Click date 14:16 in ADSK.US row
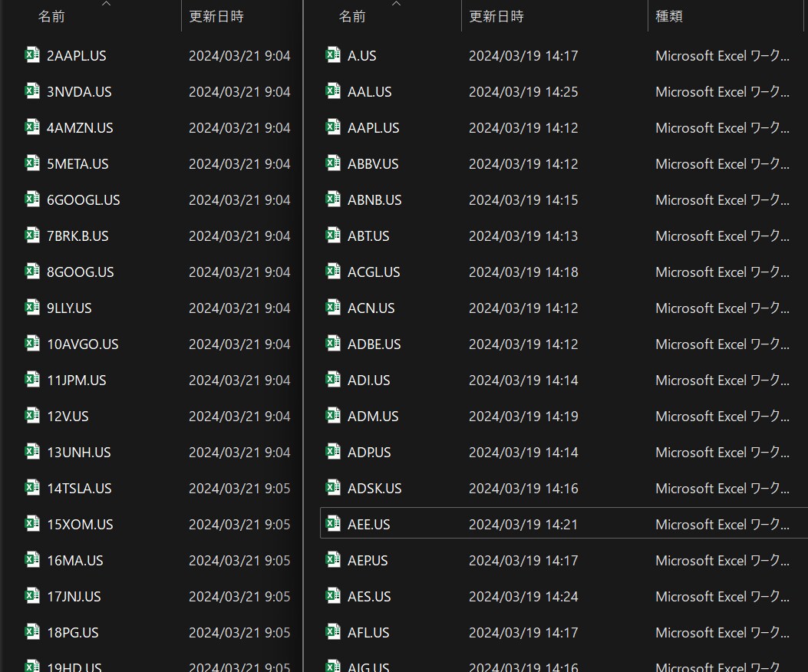Image resolution: width=808 pixels, height=672 pixels. (x=523, y=489)
